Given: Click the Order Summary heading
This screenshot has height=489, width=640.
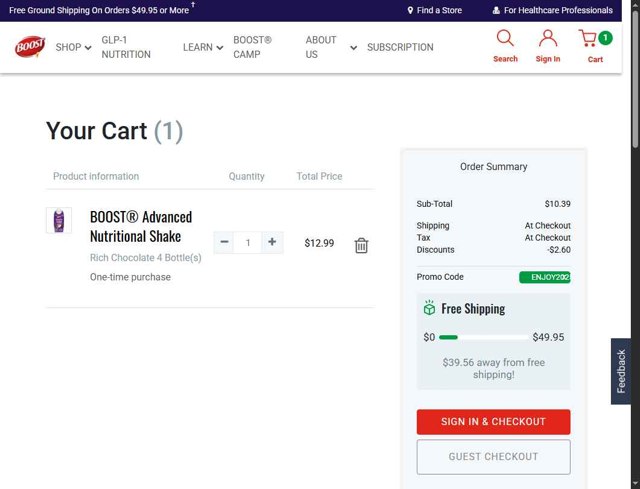Looking at the screenshot, I should [x=493, y=167].
